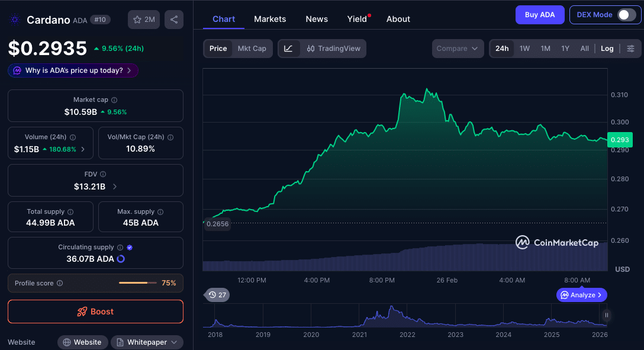Click the rocket icon in Boost
The width and height of the screenshot is (644, 350).
(x=82, y=312)
